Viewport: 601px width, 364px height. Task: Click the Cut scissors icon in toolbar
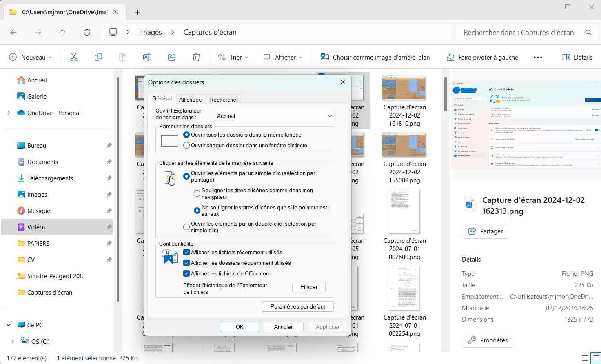tap(74, 58)
